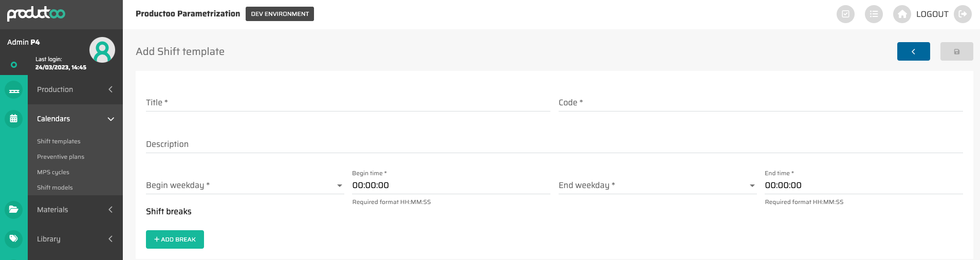Click the logout arrow icon
This screenshot has height=260, width=980.
[963, 14]
